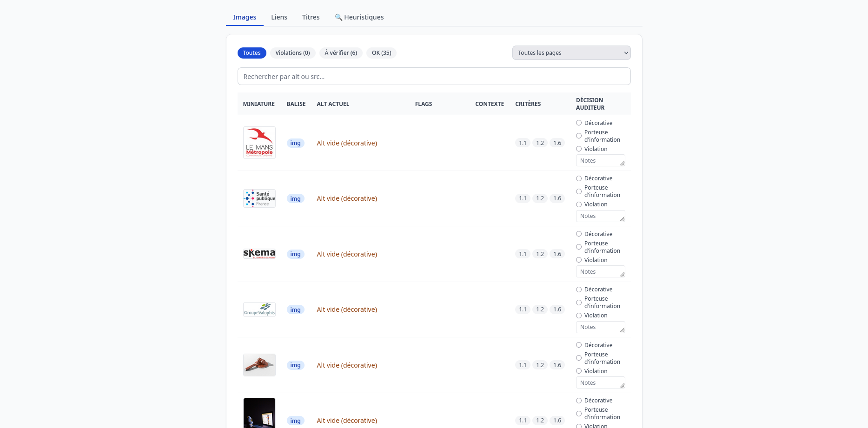The height and width of the screenshot is (428, 868).
Task: Open the Toutes les pages dropdown
Action: point(571,53)
